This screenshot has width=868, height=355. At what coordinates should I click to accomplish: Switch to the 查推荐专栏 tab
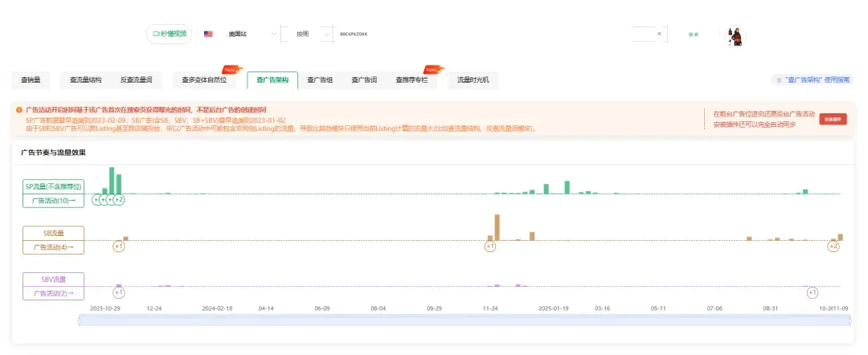(411, 80)
